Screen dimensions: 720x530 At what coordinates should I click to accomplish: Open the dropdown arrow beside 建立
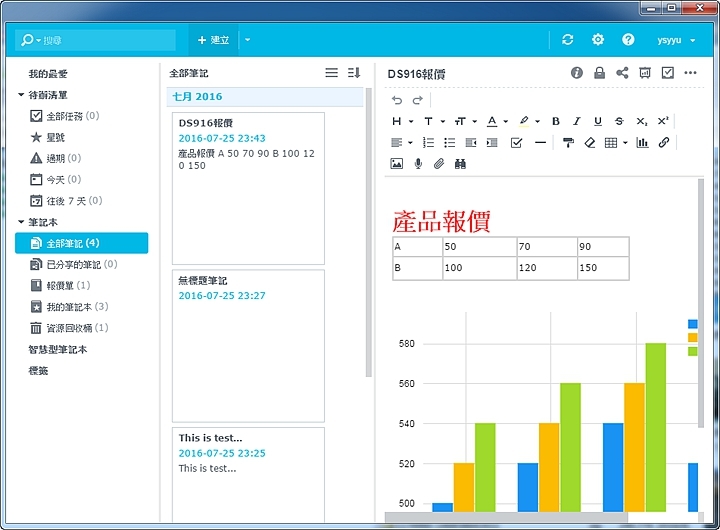tap(247, 40)
